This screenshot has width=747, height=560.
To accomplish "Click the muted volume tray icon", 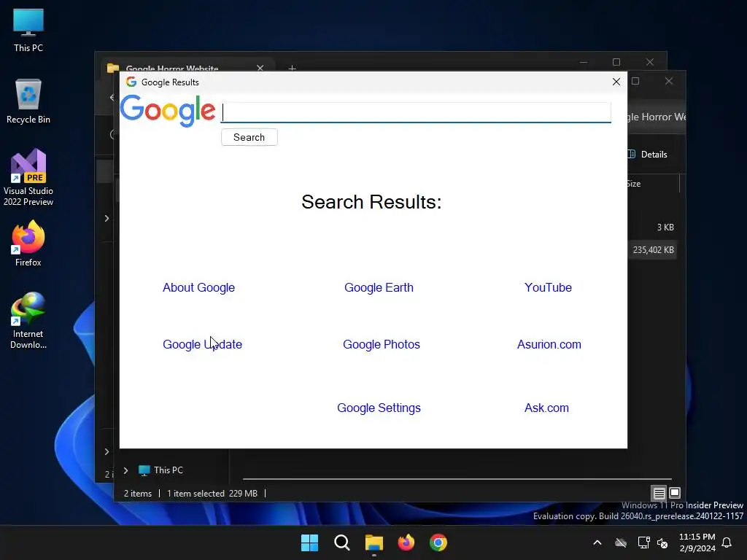I will (662, 542).
